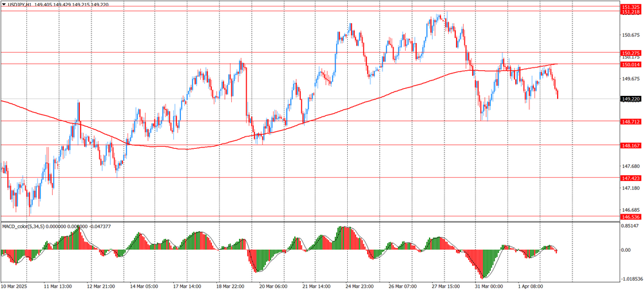This screenshot has width=644, height=291.
Task: Click the 148.712 support level label
Action: click(630, 121)
